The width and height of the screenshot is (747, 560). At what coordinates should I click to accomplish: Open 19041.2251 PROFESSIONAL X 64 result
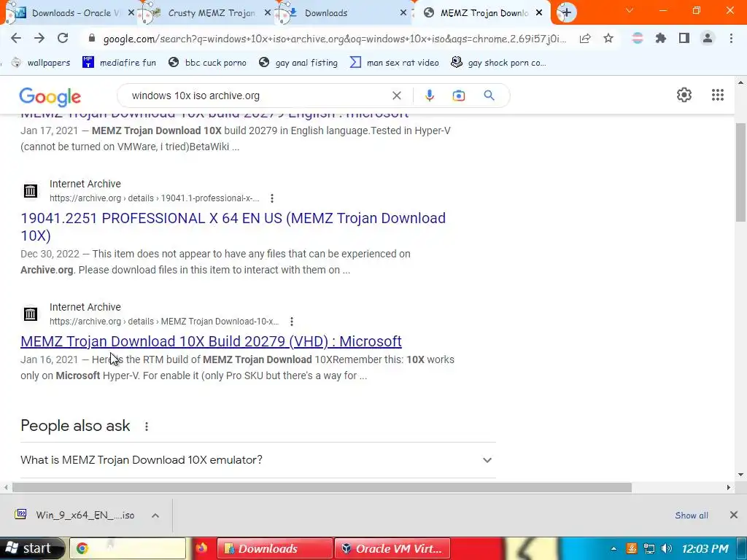233,227
